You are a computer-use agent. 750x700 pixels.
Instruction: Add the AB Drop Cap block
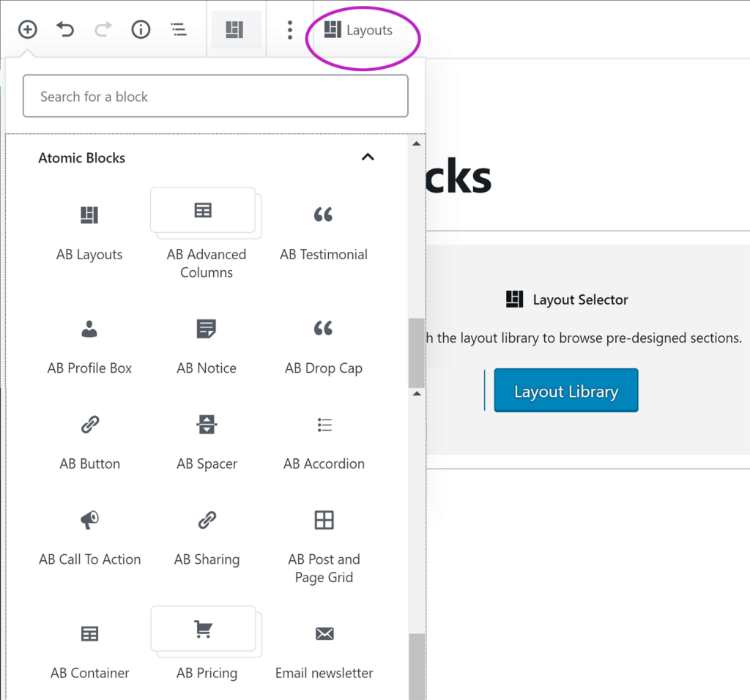click(324, 346)
